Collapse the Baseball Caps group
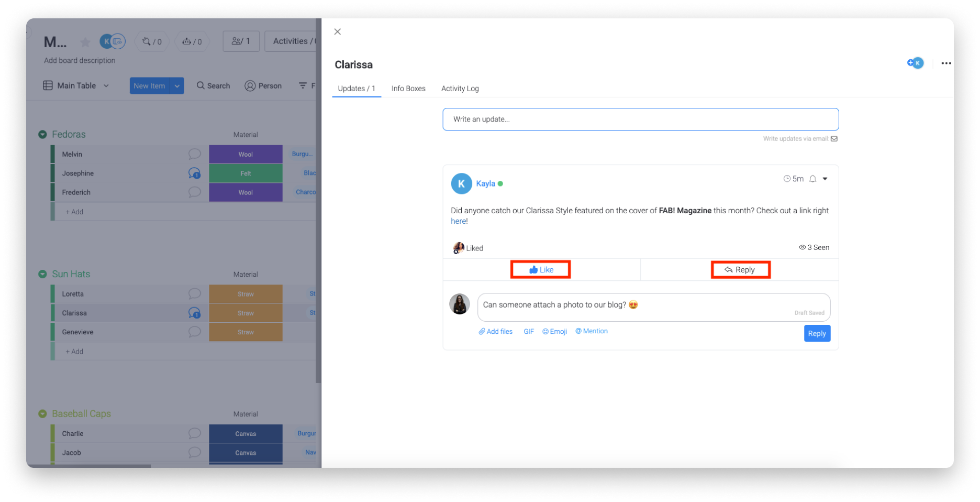 coord(42,414)
